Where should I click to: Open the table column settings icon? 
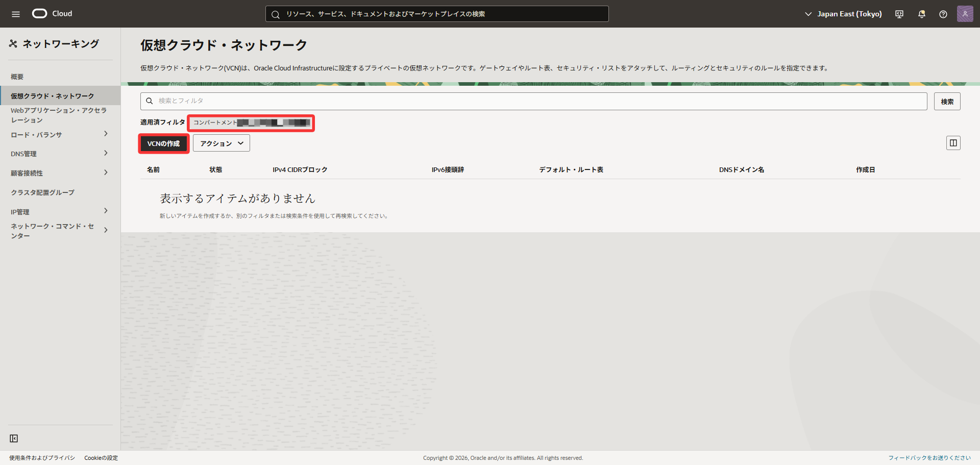pyautogui.click(x=953, y=143)
